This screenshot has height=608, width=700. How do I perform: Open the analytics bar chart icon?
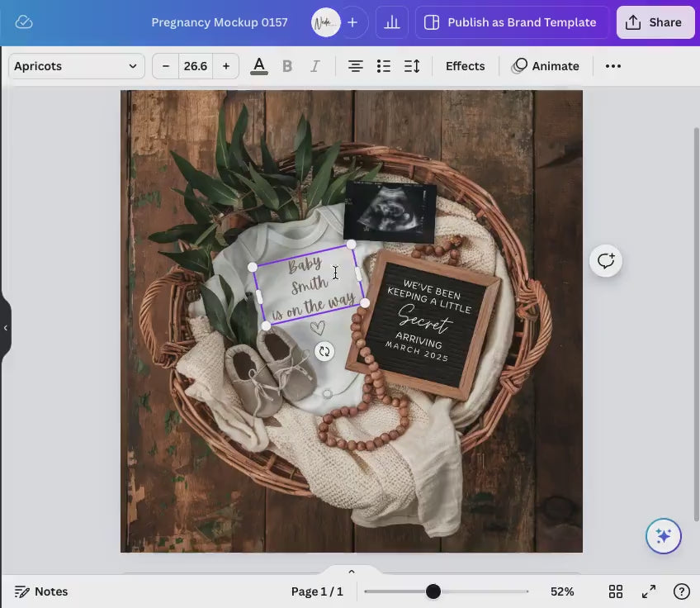[392, 22]
